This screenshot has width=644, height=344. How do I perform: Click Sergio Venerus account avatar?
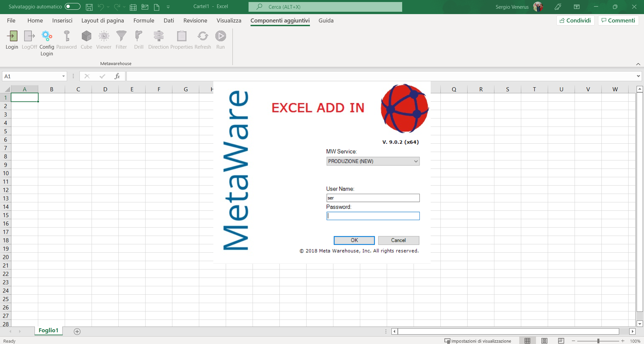pyautogui.click(x=538, y=7)
